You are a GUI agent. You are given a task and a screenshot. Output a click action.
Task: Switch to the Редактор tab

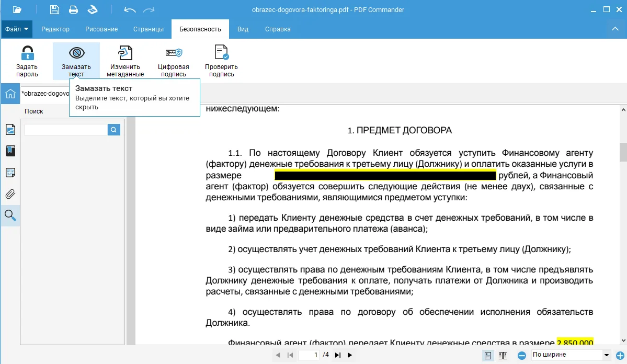tap(55, 29)
